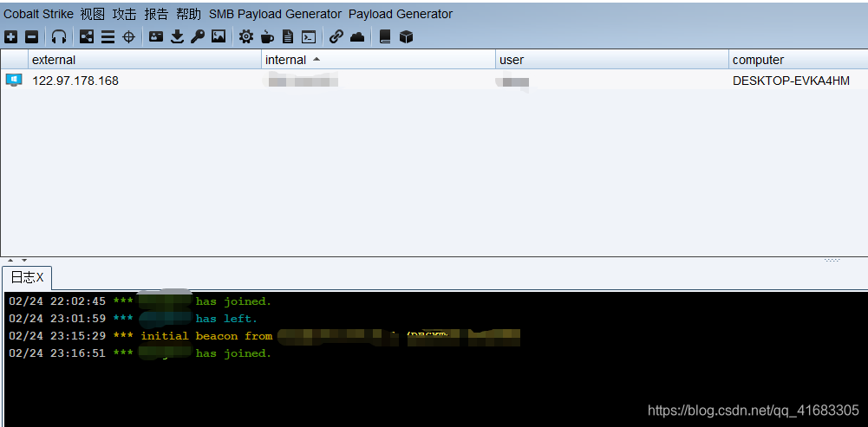Image resolution: width=868 pixels, height=427 pixels.
Task: Select the Windows beacon session icon
Action: [14, 81]
